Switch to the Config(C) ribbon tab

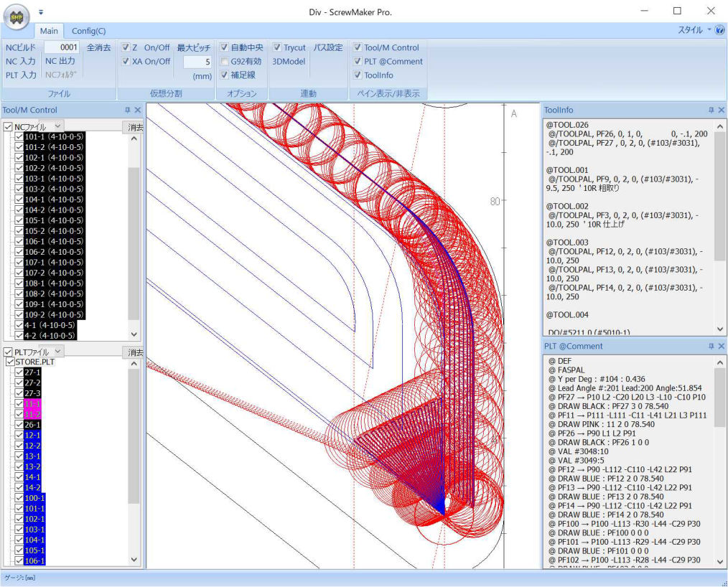[88, 31]
